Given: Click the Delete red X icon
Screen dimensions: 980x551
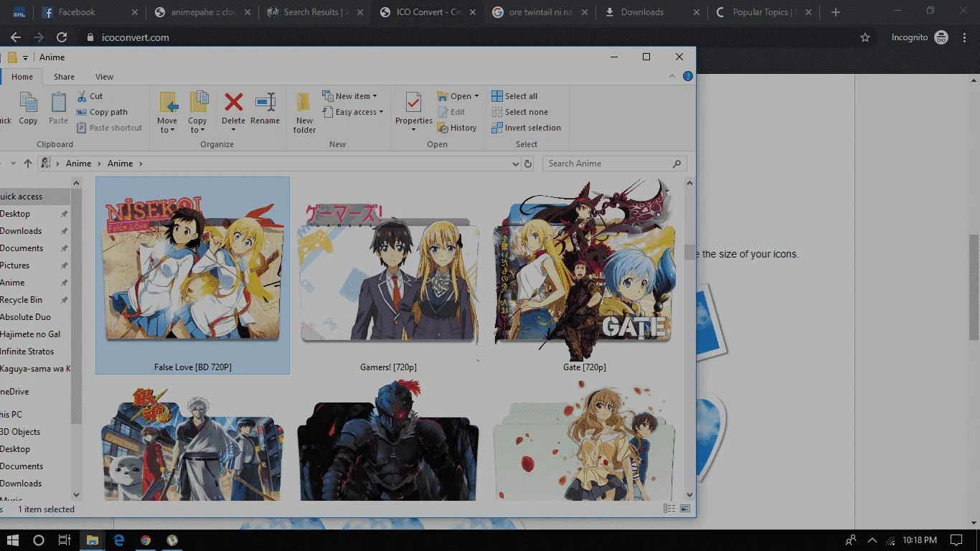Looking at the screenshot, I should coord(233,103).
